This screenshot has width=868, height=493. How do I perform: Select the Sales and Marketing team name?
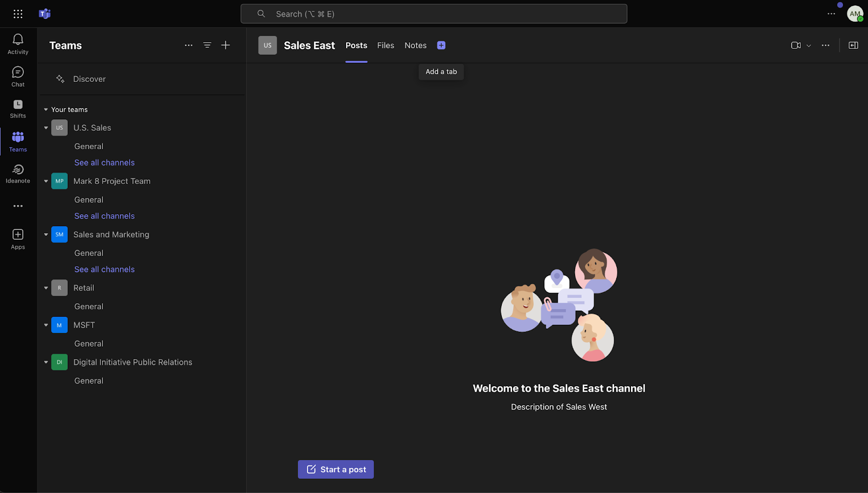coord(111,234)
